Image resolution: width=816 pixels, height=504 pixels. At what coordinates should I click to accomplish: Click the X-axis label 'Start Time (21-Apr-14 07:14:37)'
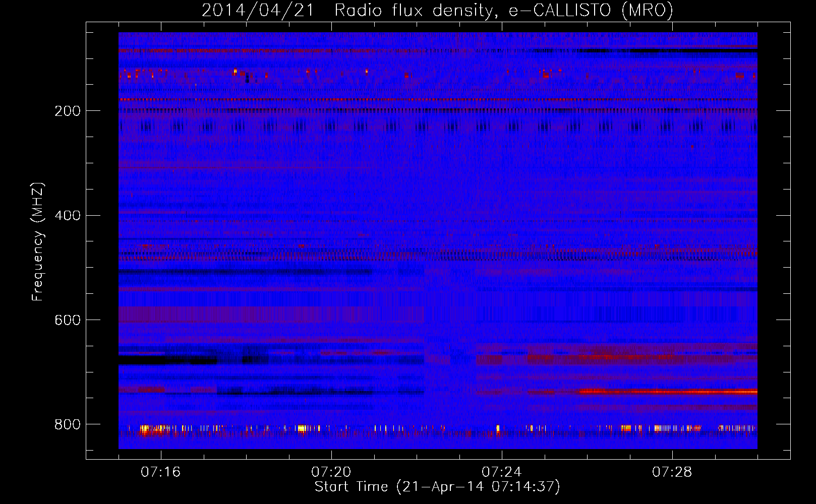(x=437, y=487)
